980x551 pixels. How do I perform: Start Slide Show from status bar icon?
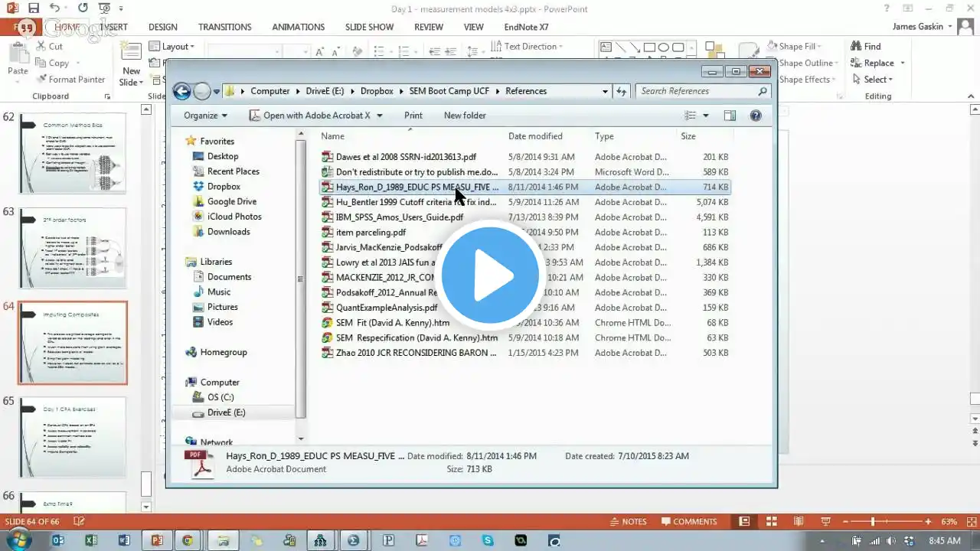click(824, 522)
